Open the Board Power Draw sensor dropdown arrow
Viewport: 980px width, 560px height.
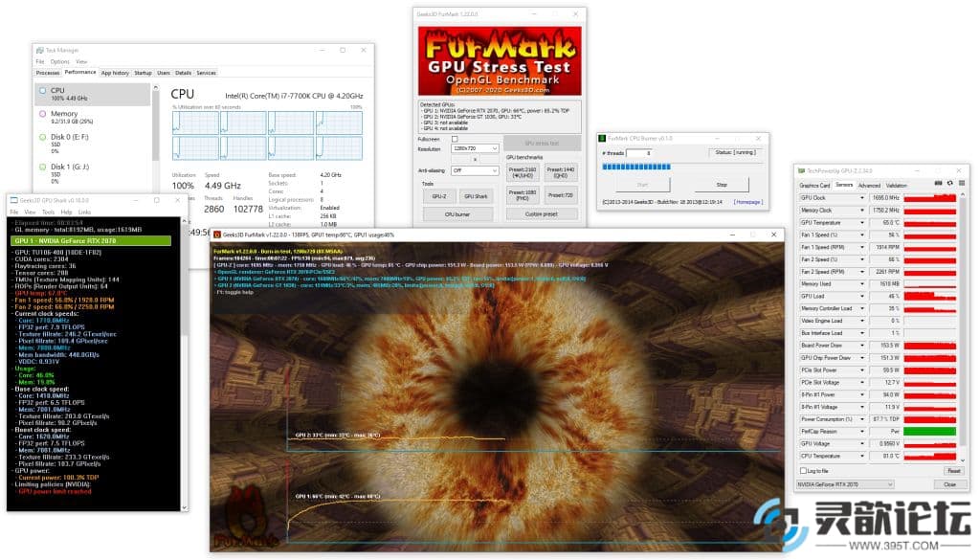(x=862, y=346)
